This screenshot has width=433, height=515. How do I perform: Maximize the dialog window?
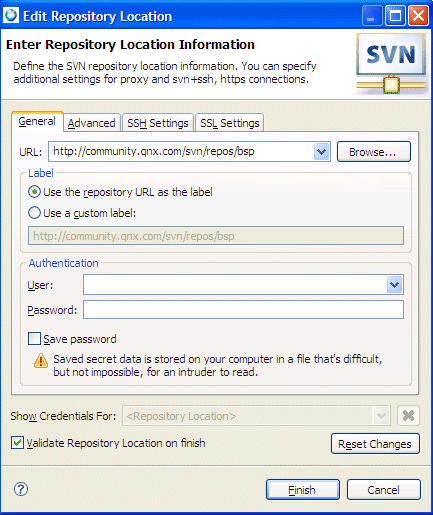coord(395,16)
